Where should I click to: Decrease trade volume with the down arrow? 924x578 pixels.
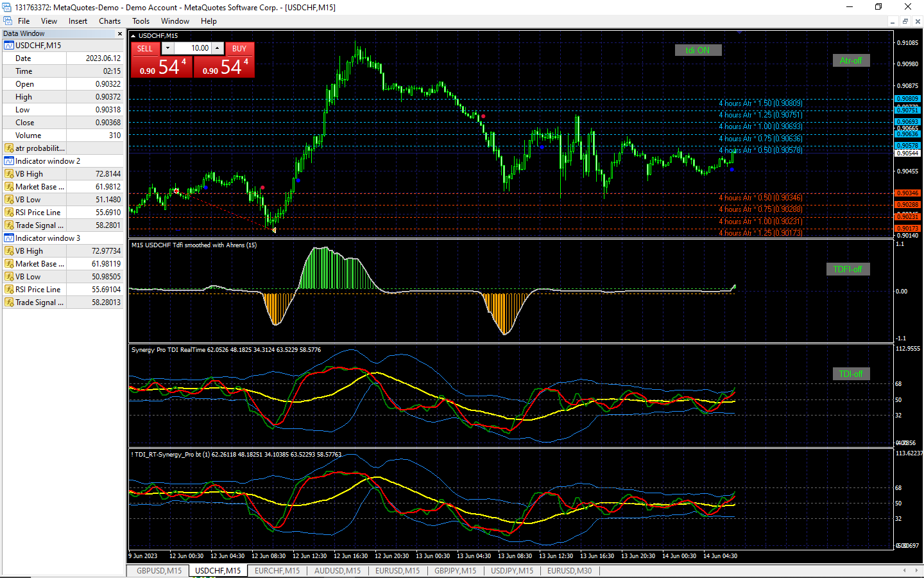pyautogui.click(x=167, y=48)
